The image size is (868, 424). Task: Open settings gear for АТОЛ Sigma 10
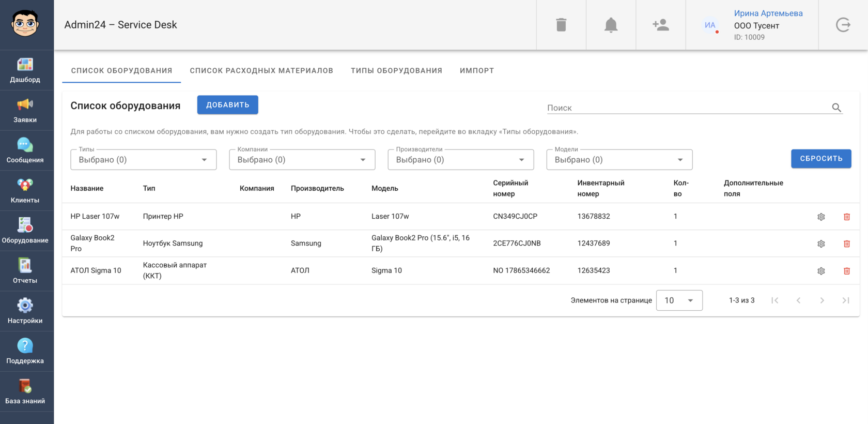pos(821,271)
